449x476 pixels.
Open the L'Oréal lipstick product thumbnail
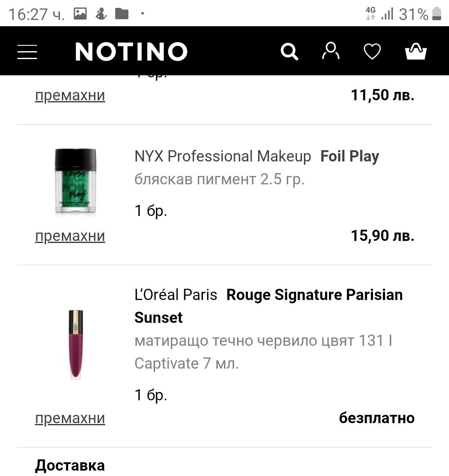coord(76,345)
